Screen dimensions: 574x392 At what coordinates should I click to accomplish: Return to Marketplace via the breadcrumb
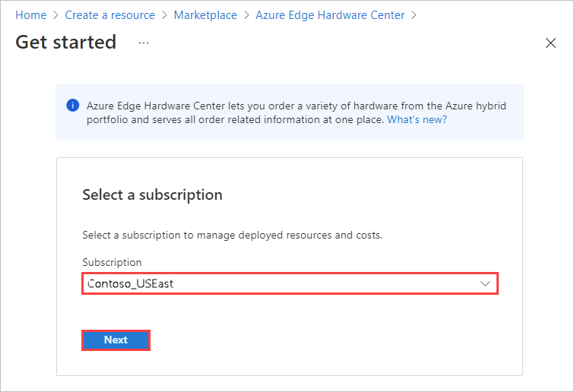(x=205, y=15)
